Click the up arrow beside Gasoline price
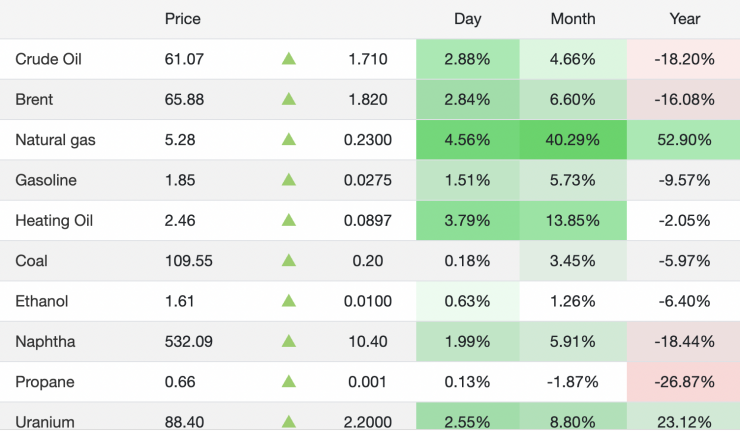The height and width of the screenshot is (431, 740). tap(289, 180)
